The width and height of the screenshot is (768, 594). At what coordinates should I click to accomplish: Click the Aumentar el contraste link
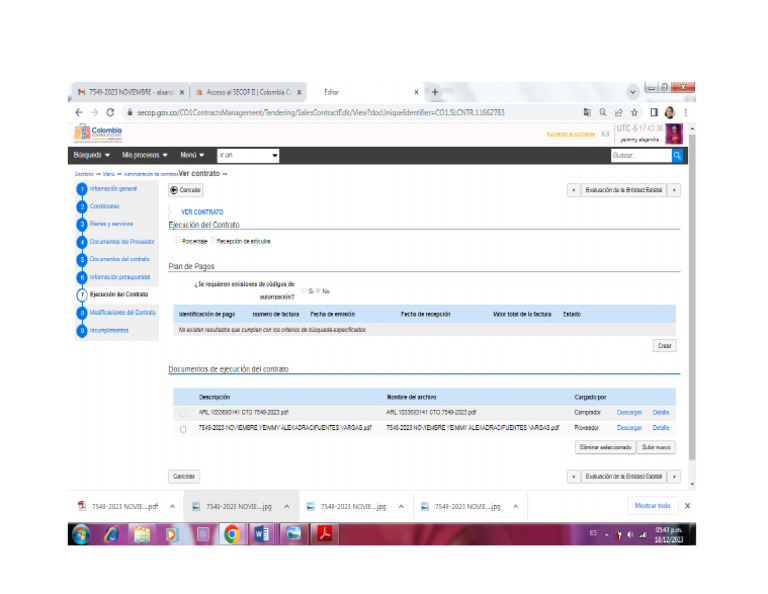(571, 134)
